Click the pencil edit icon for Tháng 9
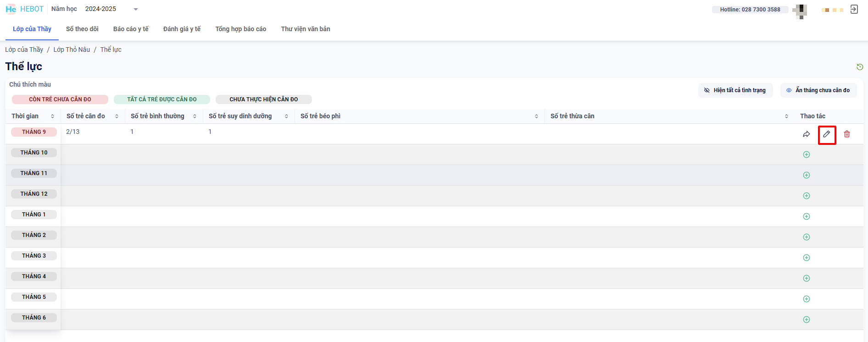868x342 pixels. click(827, 134)
